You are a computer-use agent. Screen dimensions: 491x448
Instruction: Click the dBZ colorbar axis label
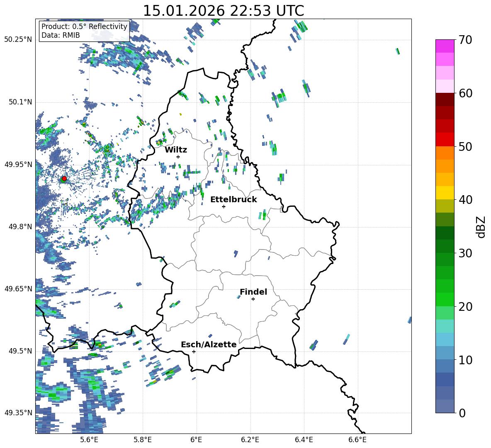coord(481,227)
